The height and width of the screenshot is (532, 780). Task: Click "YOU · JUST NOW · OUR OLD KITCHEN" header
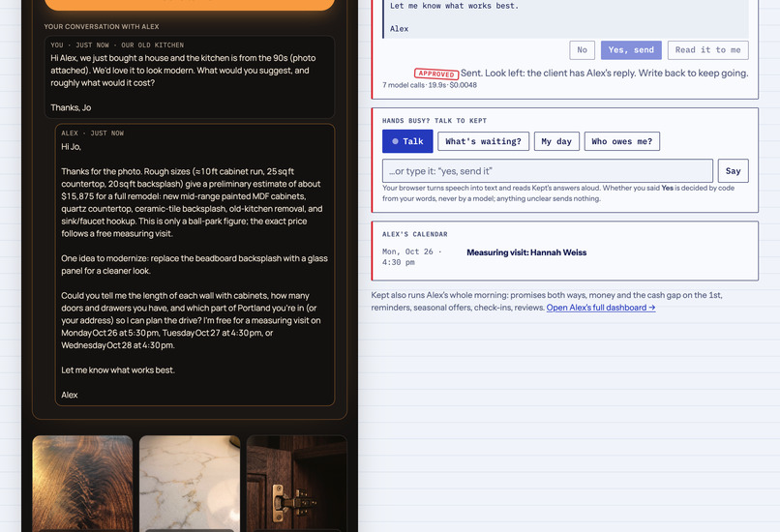point(117,44)
